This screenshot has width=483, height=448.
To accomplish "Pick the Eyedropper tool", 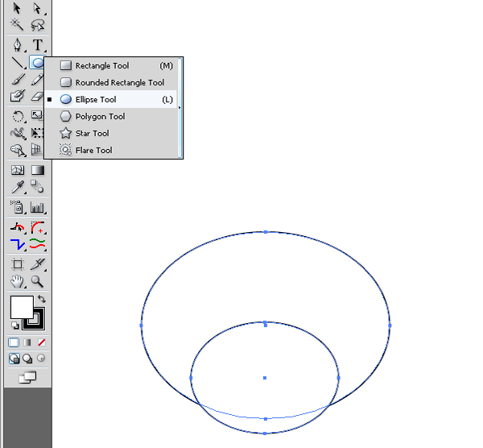I will tap(18, 187).
